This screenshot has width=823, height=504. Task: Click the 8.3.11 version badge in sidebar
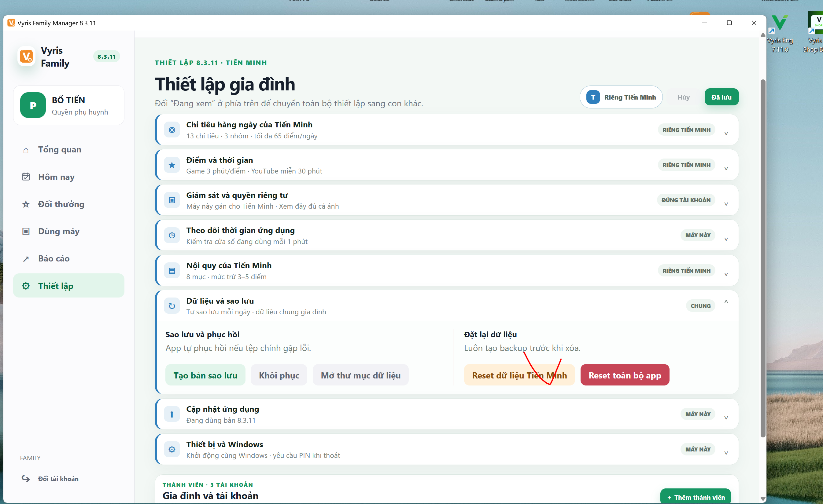[107, 57]
